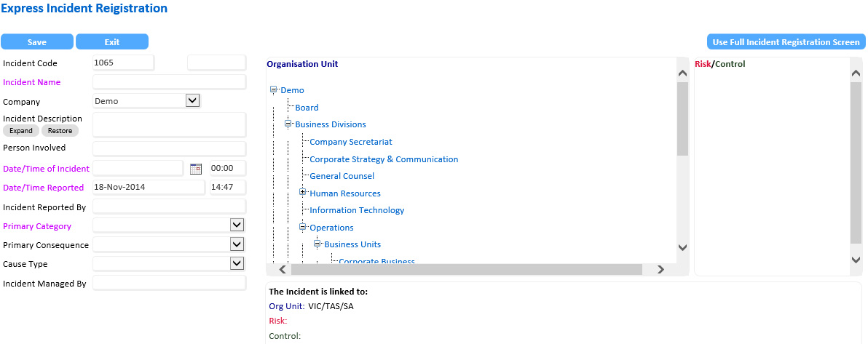This screenshot has height=344, width=868.
Task: Click the Save button
Action: point(37,41)
